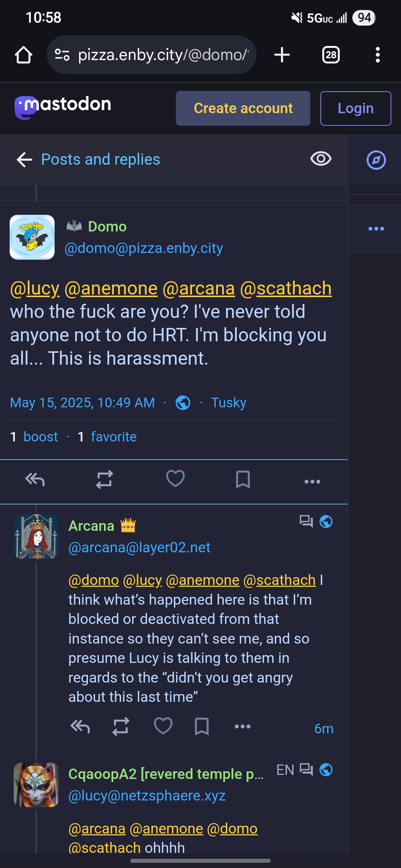Favorite Arcana's reply
This screenshot has width=401, height=868.
point(163,726)
